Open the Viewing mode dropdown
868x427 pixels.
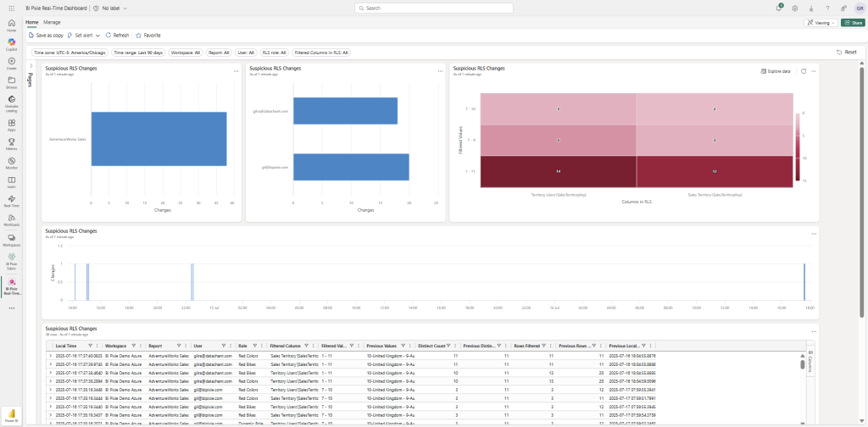819,23
